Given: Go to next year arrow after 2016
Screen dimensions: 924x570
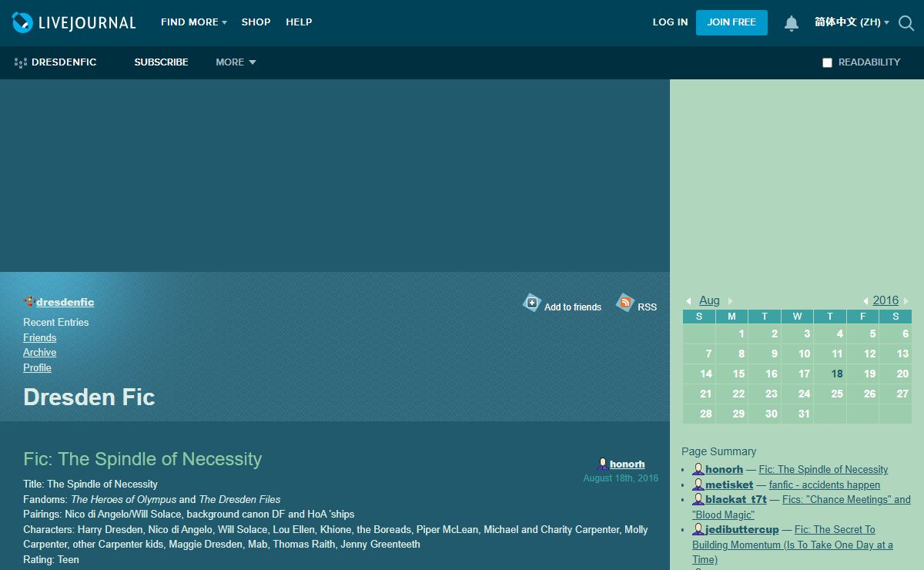Looking at the screenshot, I should pyautogui.click(x=906, y=301).
